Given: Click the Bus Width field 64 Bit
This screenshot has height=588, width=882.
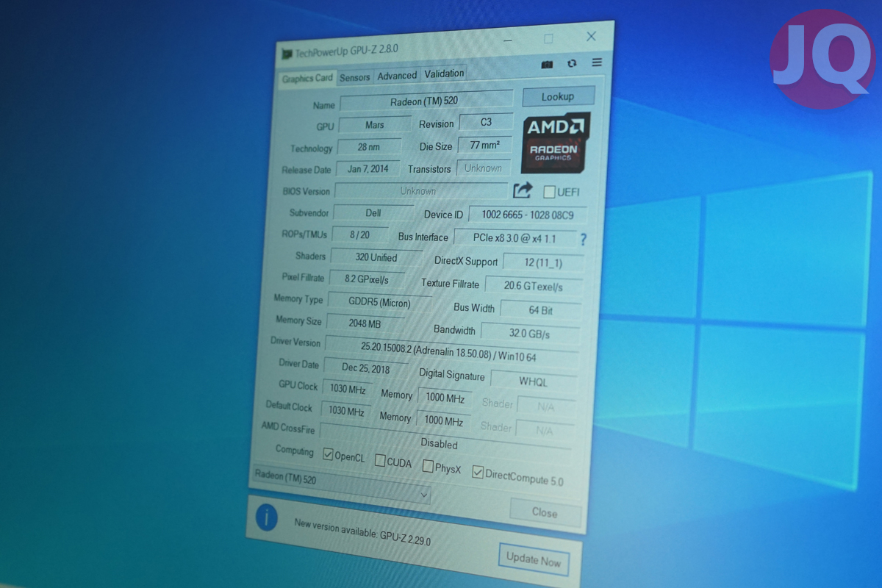Looking at the screenshot, I should [x=540, y=310].
